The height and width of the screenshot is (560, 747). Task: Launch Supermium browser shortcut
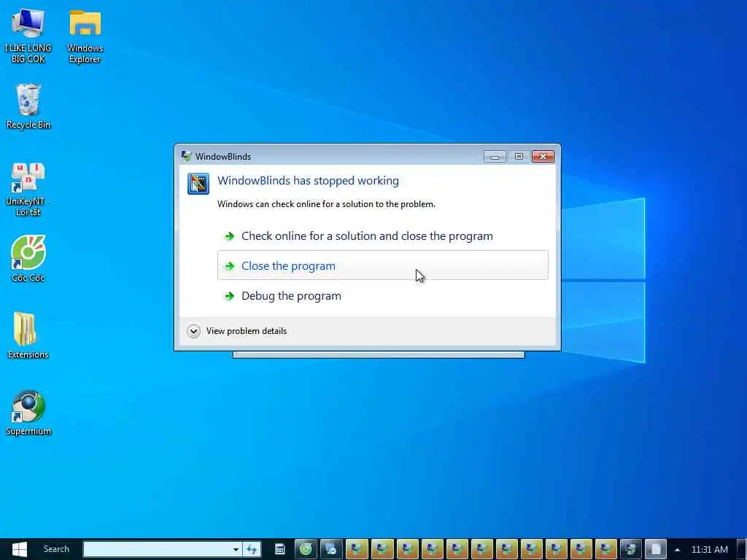click(28, 413)
